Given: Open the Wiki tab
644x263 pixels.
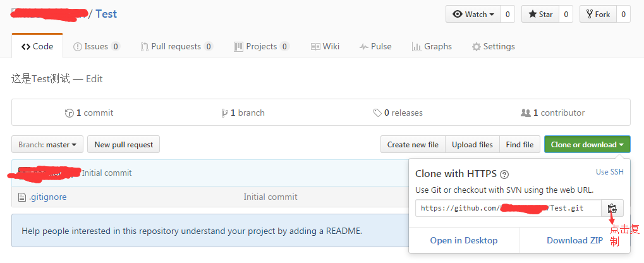Looking at the screenshot, I should pos(325,46).
